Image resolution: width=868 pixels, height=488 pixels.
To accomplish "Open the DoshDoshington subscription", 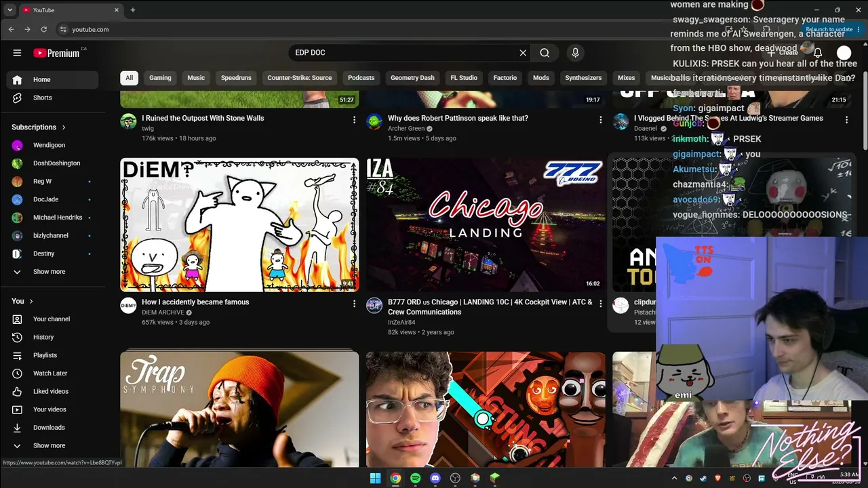I will click(53, 163).
